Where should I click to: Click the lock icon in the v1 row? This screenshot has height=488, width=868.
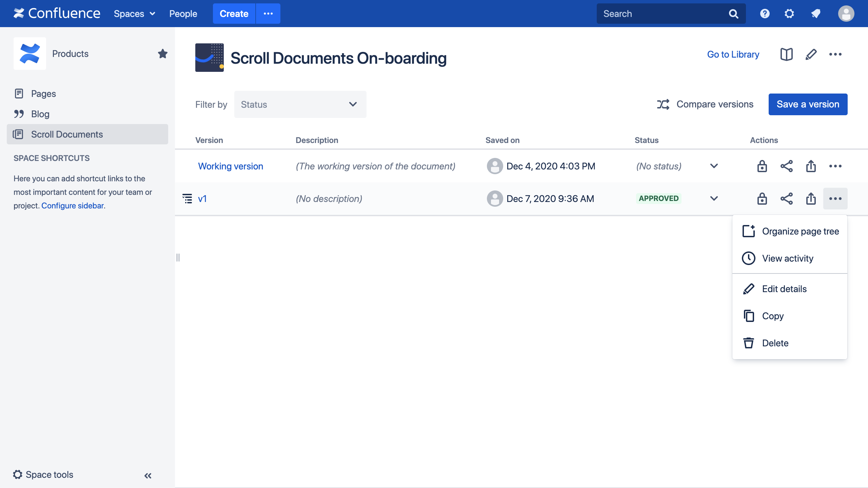coord(762,199)
